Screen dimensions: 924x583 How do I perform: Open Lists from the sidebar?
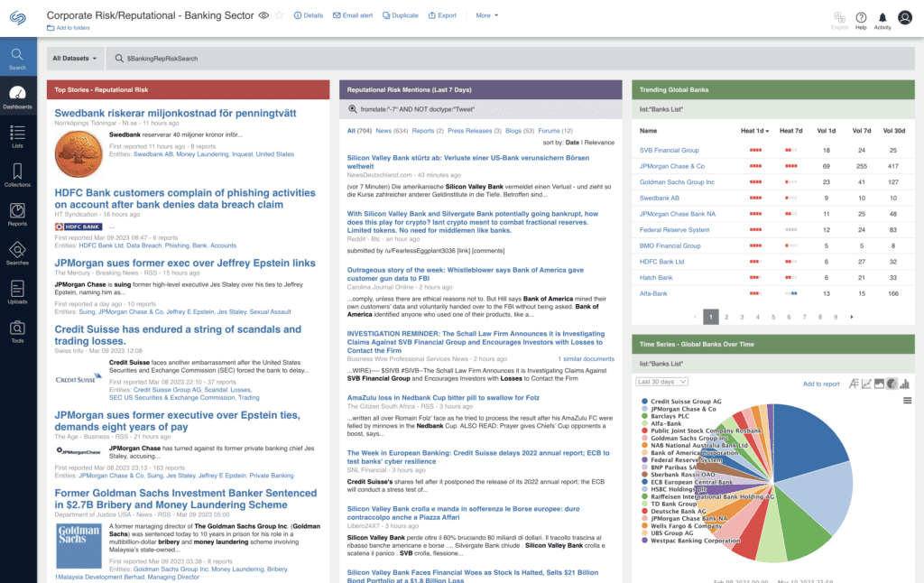coord(18,136)
